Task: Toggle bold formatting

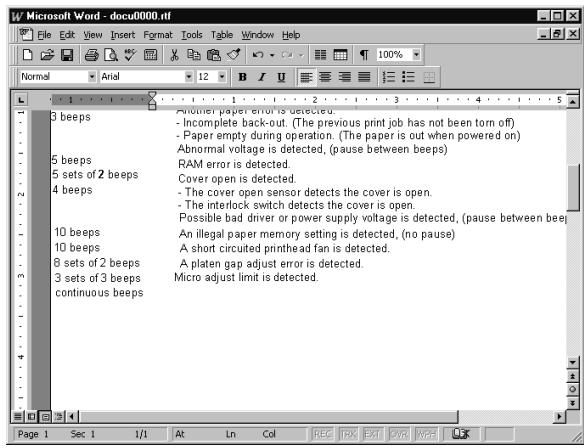Action: point(242,77)
